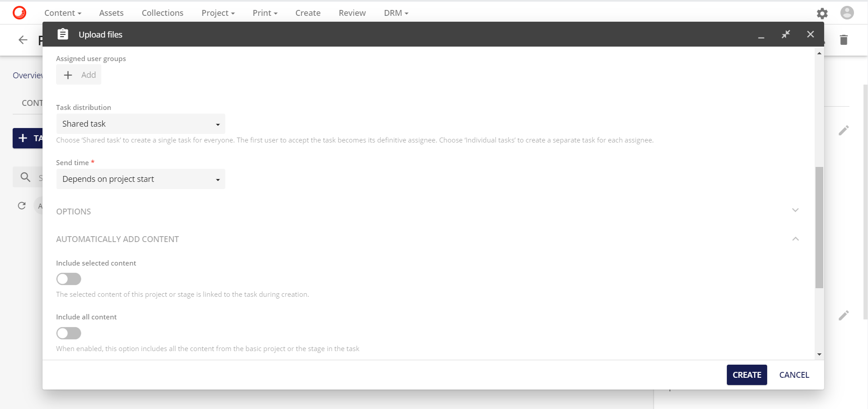This screenshot has width=868, height=409.
Task: Expand the OPTIONS section
Action: [796, 210]
